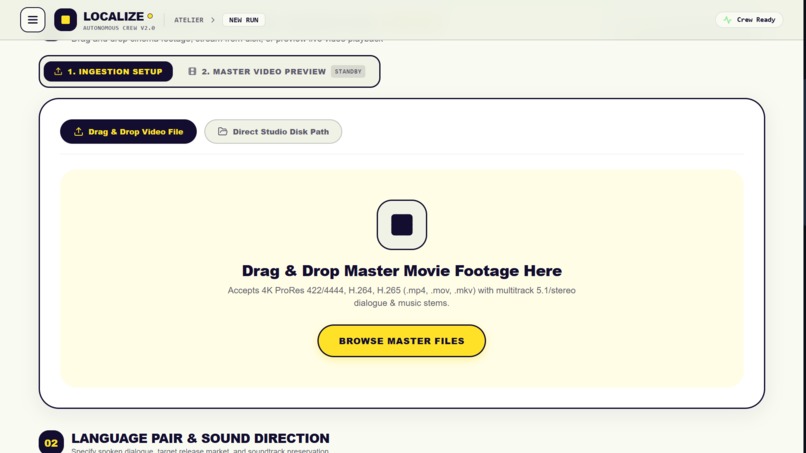Viewport: 806px width, 453px height.
Task: Click Drag & Drop Master Movie Footage heading
Action: click(401, 270)
